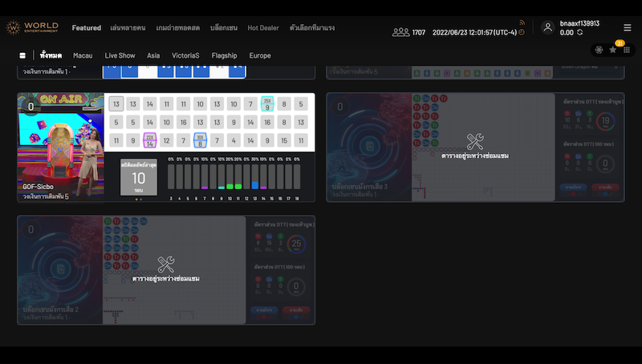The image size is (642, 364).
Task: Click the 10X 8 highlighted result cell
Action: pyautogui.click(x=200, y=140)
